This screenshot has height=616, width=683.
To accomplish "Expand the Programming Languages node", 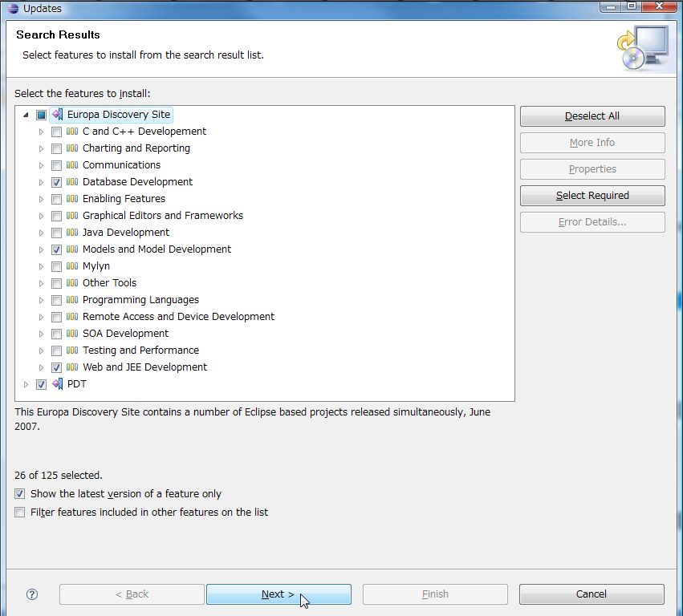I will pyautogui.click(x=42, y=301).
